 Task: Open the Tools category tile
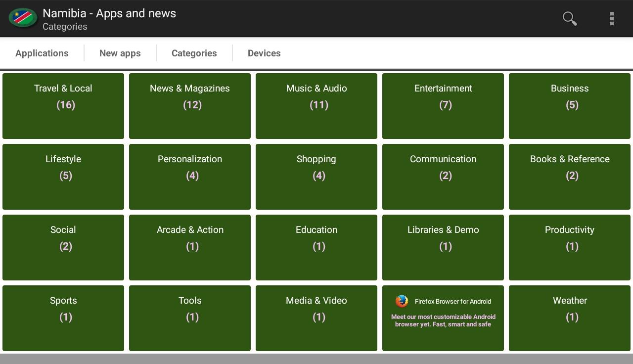click(190, 318)
